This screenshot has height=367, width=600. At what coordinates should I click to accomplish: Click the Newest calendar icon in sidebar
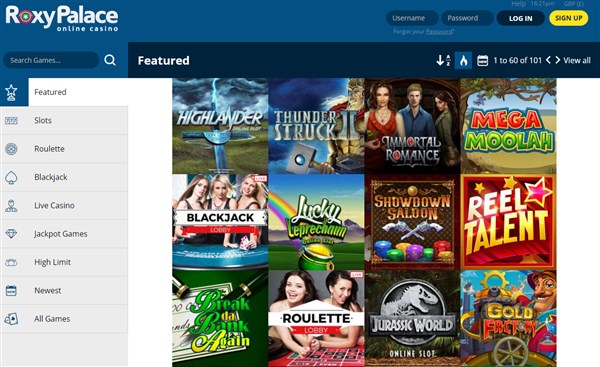(x=11, y=290)
